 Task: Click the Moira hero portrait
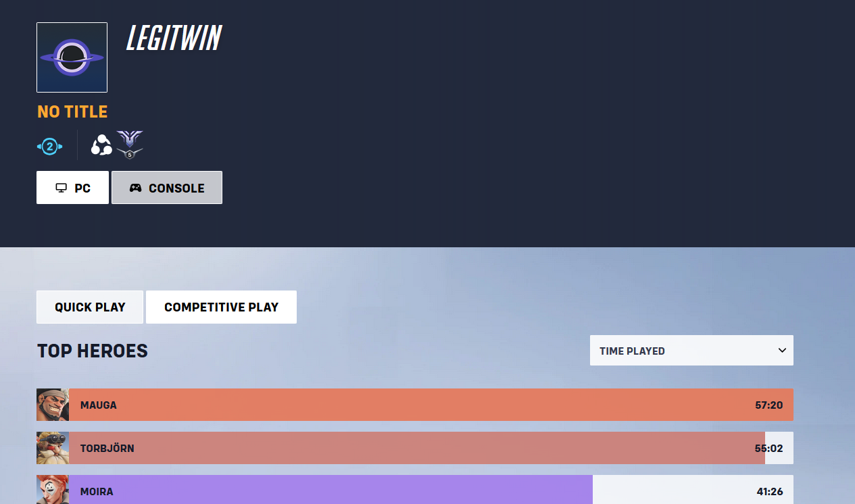(x=53, y=490)
